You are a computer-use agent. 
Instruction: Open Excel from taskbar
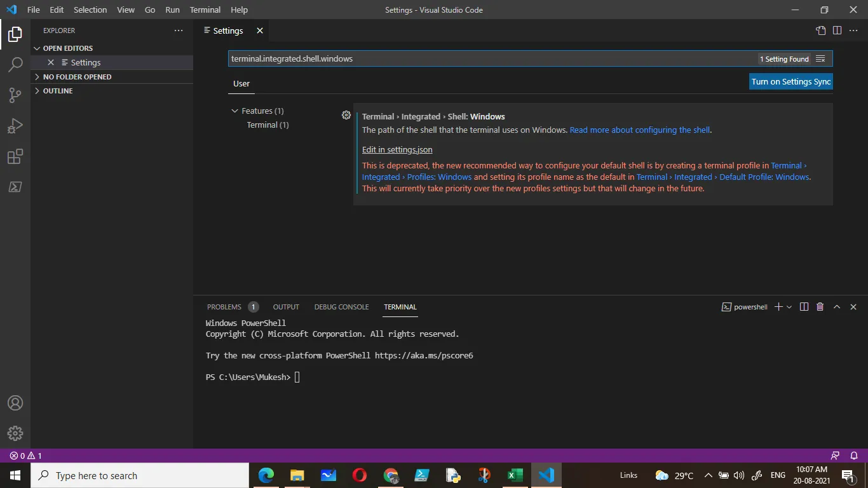point(515,475)
